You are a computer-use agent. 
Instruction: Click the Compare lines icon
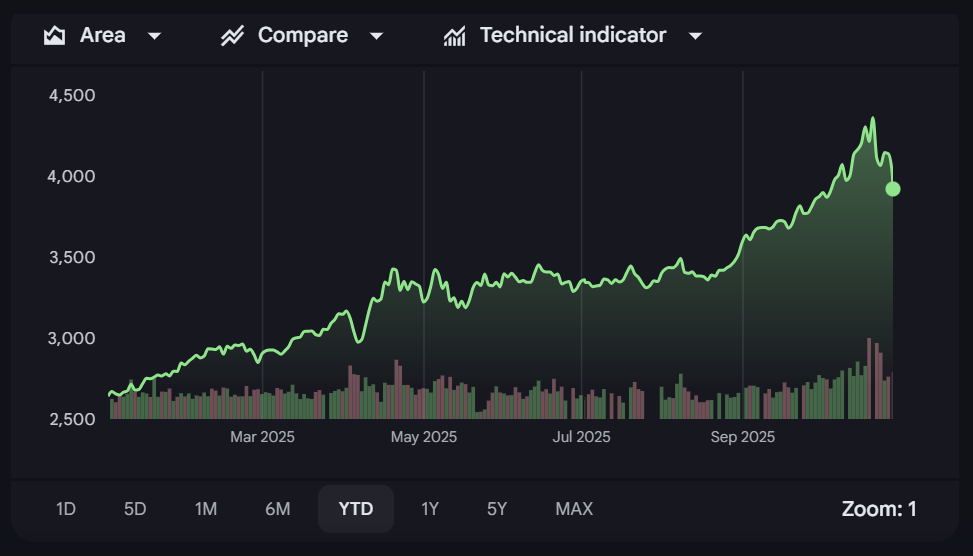point(233,36)
